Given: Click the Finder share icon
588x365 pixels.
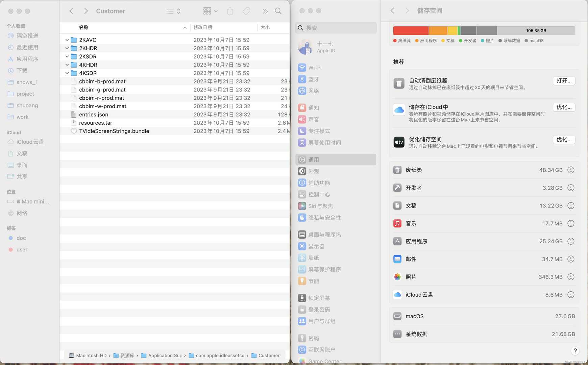Looking at the screenshot, I should point(230,11).
